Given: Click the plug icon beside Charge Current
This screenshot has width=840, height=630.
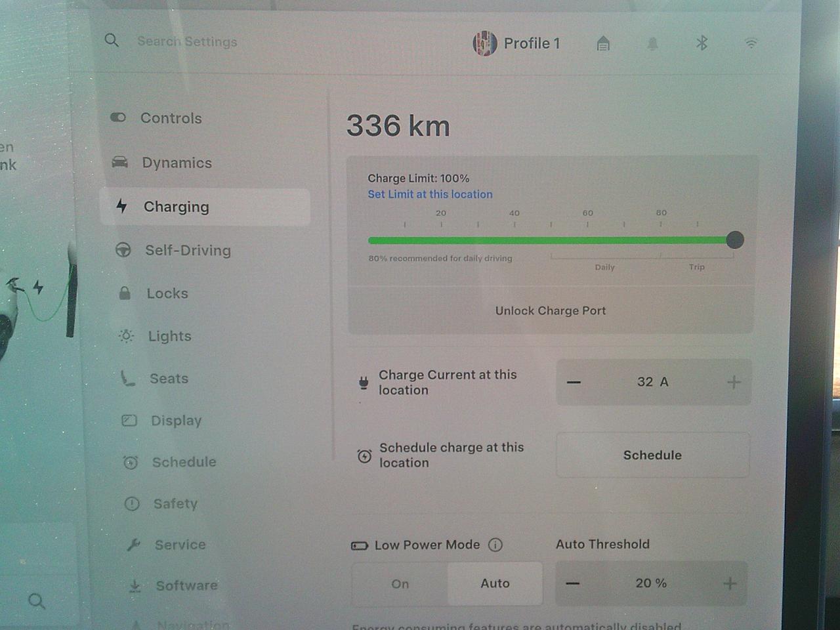Looking at the screenshot, I should (x=364, y=383).
